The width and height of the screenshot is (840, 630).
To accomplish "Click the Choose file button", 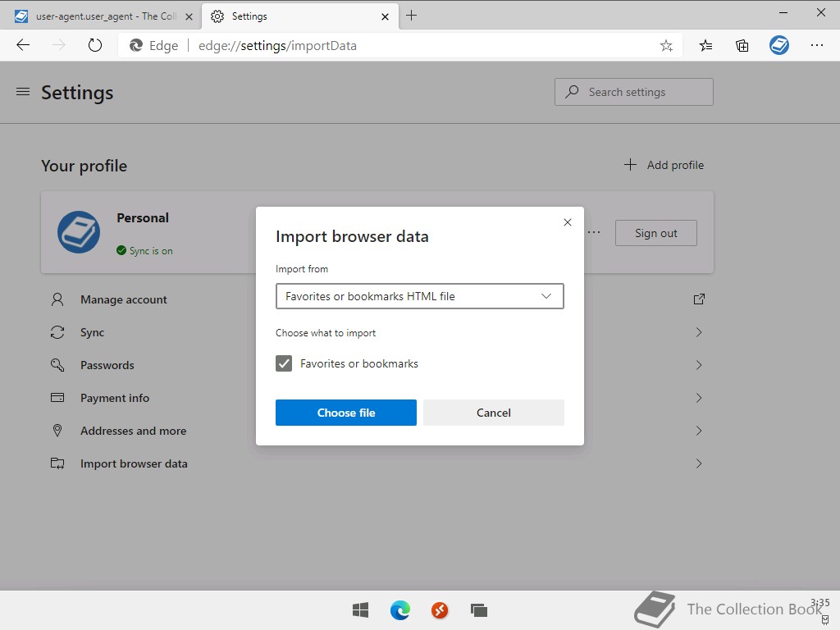I will click(x=345, y=413).
